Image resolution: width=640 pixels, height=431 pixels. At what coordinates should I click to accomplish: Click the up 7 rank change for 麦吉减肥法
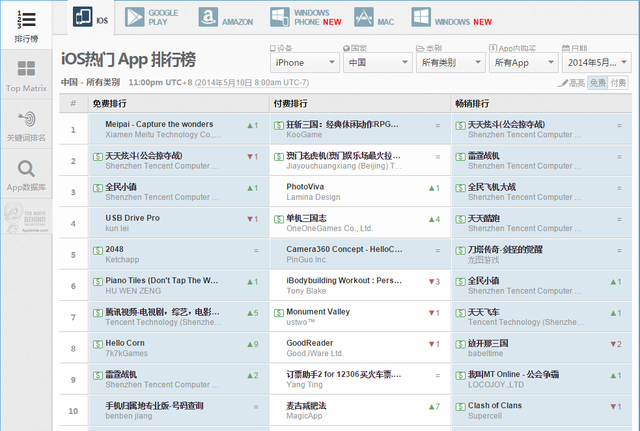(434, 407)
